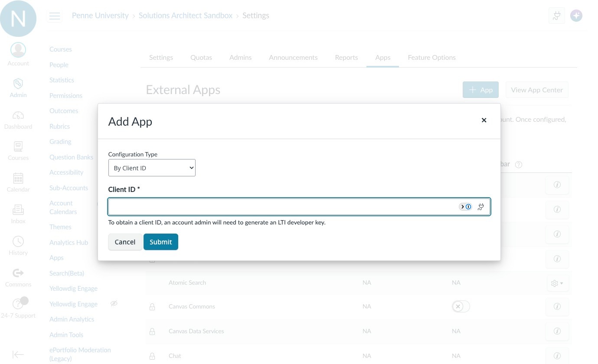Select the Apps tab
Image resolution: width=598 pixels, height=364 pixels.
tap(383, 57)
